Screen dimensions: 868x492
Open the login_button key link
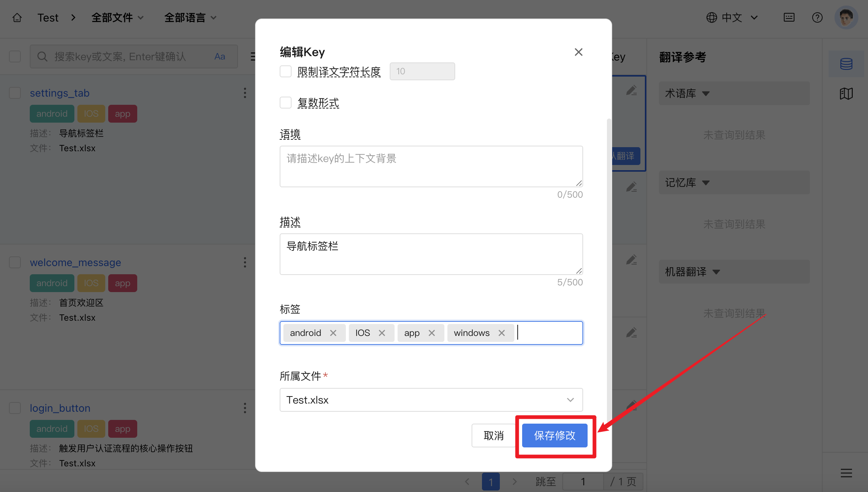coord(60,408)
